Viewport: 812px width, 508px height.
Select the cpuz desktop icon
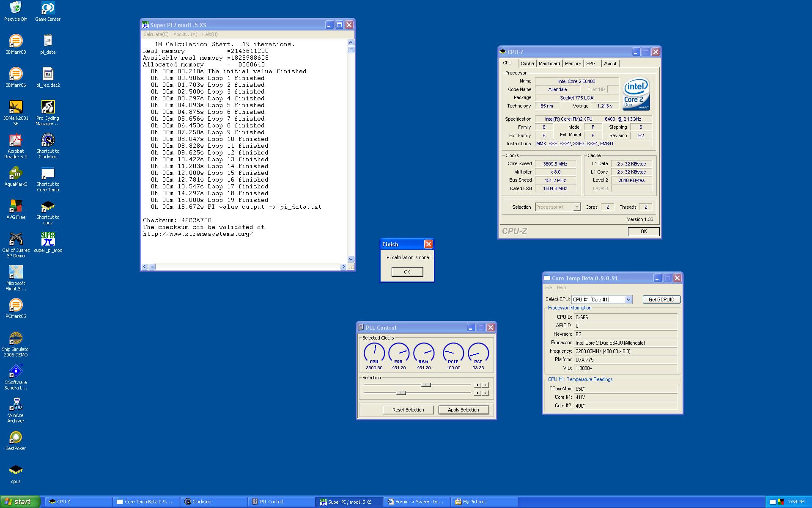(16, 473)
